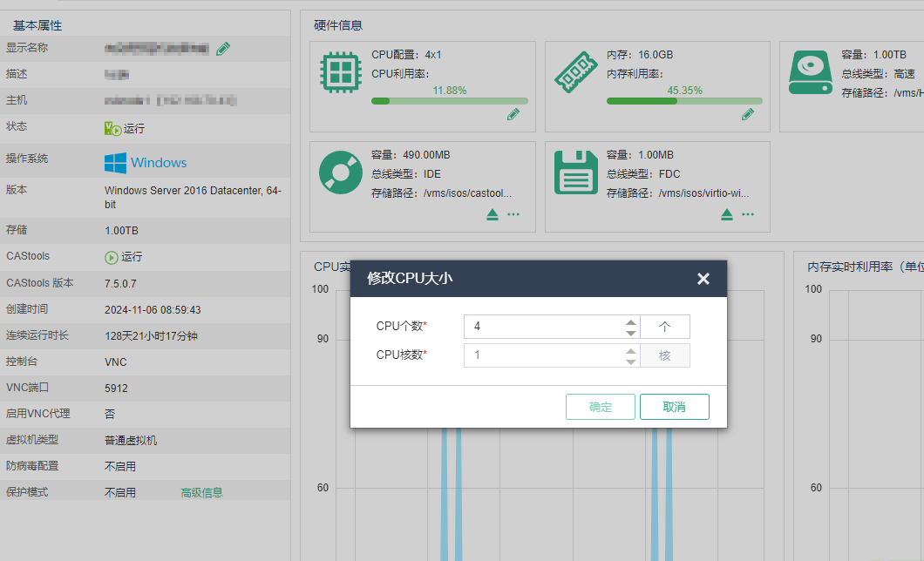Screen dimensions: 924x561
Task: Select the creation time 2024-11-06 08:59:43
Action: 153,309
